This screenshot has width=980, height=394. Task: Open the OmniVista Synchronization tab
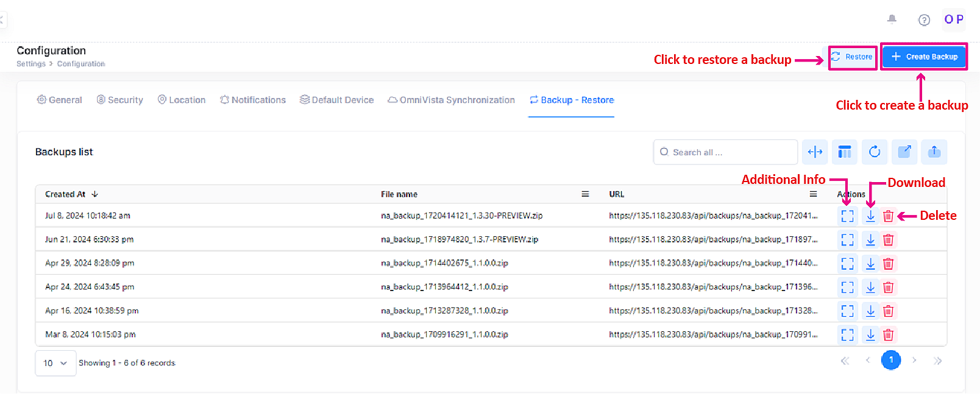pos(451,100)
